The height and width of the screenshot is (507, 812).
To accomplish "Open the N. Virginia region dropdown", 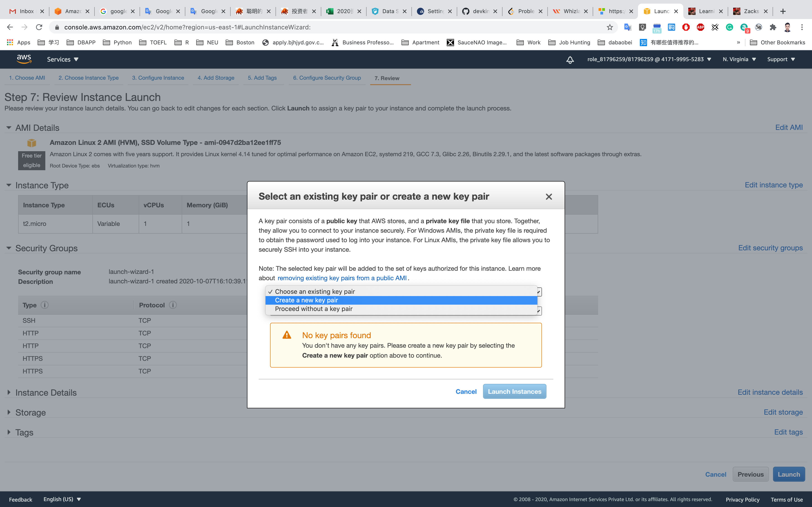I will [x=739, y=59].
